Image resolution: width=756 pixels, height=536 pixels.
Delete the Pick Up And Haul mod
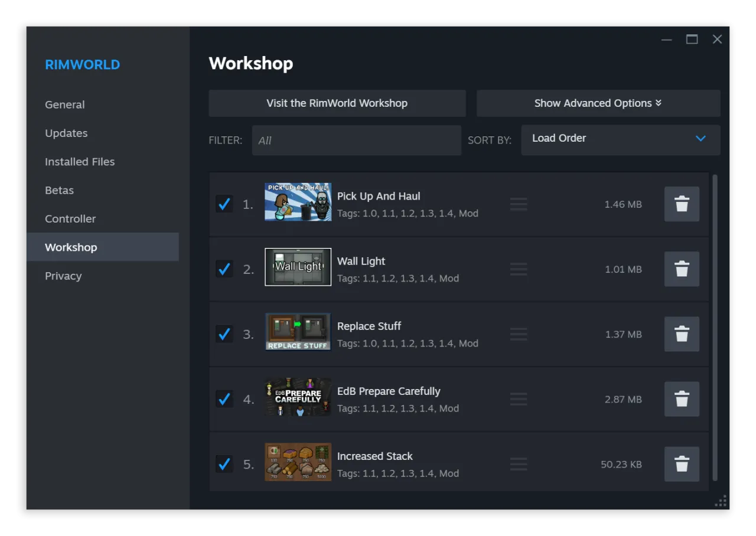coord(682,204)
